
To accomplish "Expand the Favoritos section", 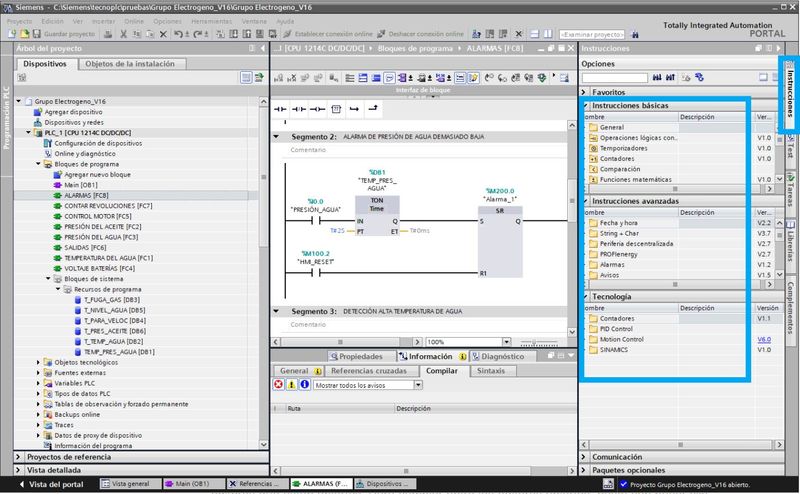I will [x=584, y=92].
